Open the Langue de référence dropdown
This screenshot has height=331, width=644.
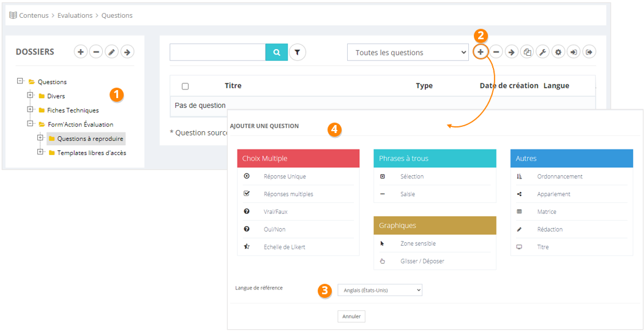(380, 290)
